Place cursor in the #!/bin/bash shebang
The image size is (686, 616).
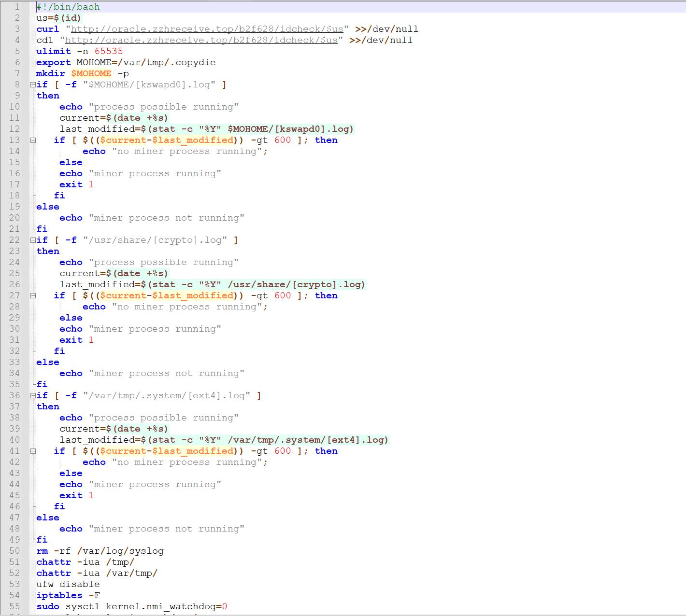coord(68,7)
